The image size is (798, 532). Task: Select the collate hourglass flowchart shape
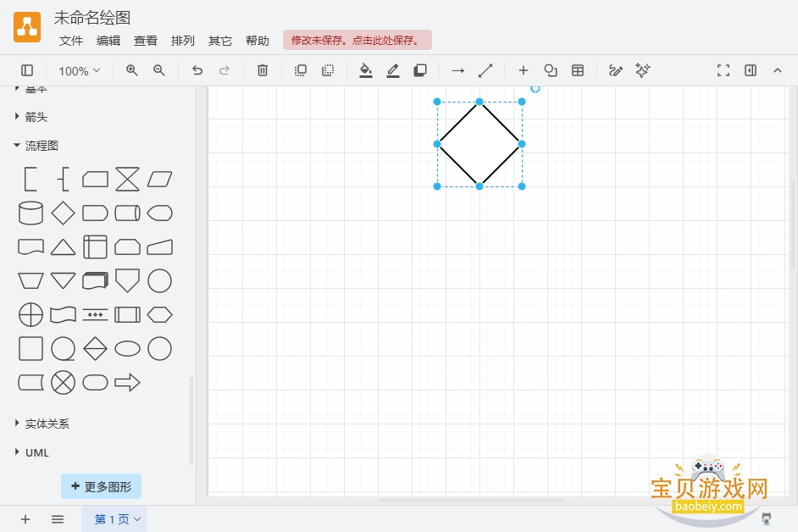tap(127, 180)
